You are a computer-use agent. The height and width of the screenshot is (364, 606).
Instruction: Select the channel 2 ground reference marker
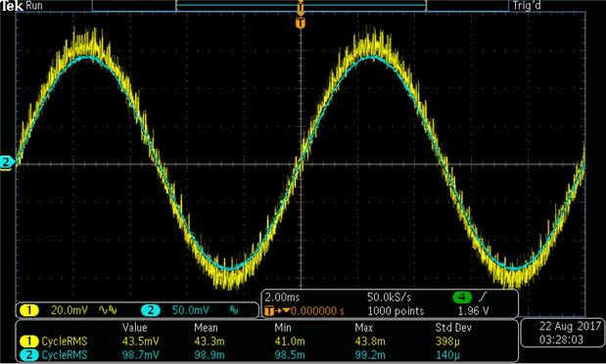[7, 162]
